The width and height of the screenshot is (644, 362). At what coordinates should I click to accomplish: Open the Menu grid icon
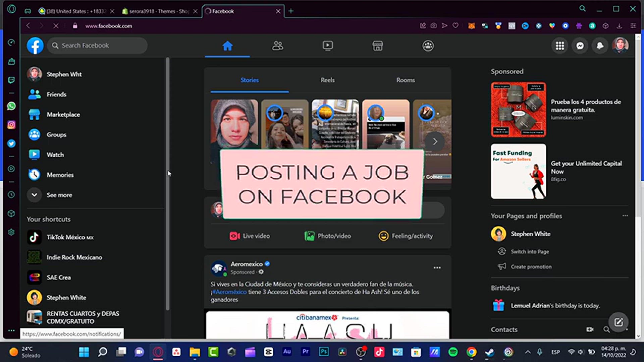coord(559,46)
